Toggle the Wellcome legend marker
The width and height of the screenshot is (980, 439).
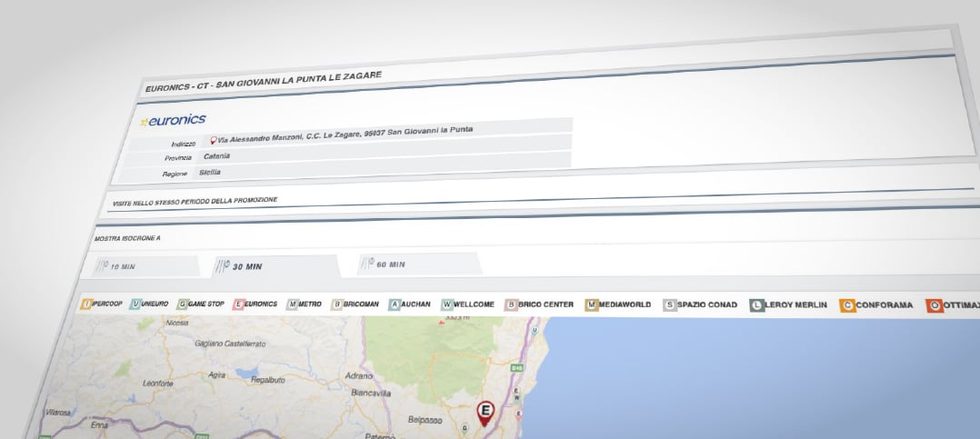tap(447, 304)
